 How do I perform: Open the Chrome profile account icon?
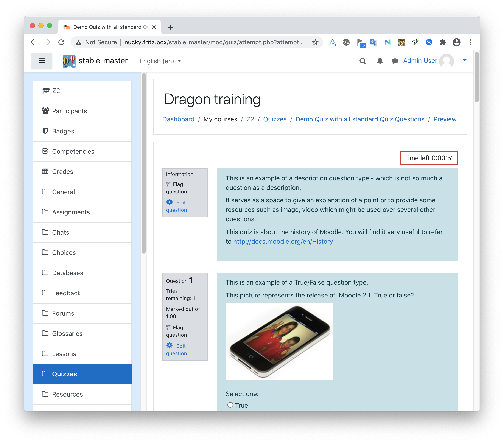pos(456,42)
